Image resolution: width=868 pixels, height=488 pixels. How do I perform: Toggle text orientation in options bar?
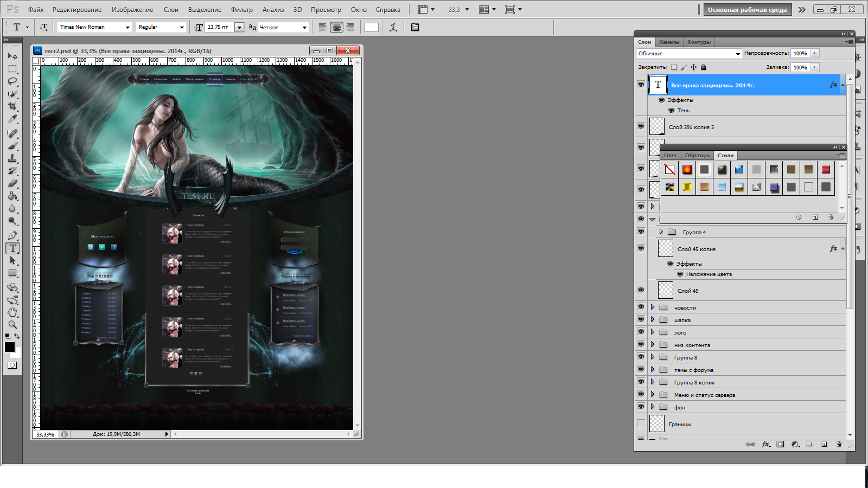[43, 27]
